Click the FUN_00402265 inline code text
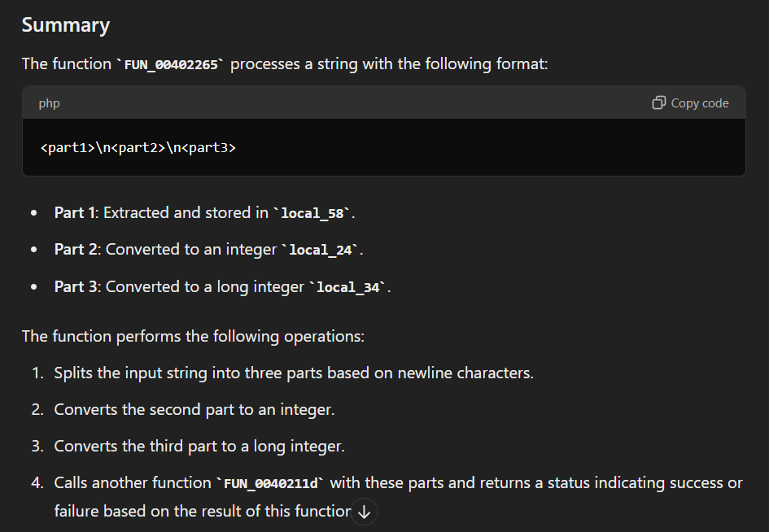The height and width of the screenshot is (532, 769). coord(172,64)
